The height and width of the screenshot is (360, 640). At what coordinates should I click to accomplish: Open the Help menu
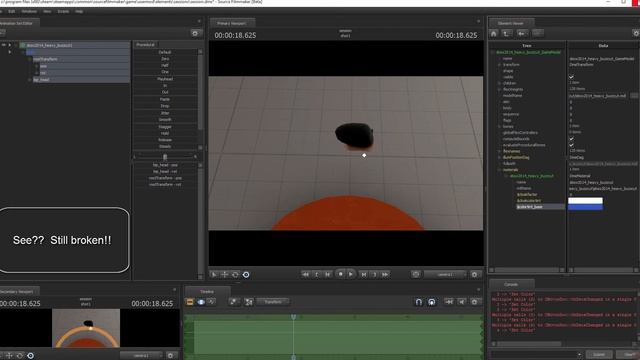(x=79, y=11)
